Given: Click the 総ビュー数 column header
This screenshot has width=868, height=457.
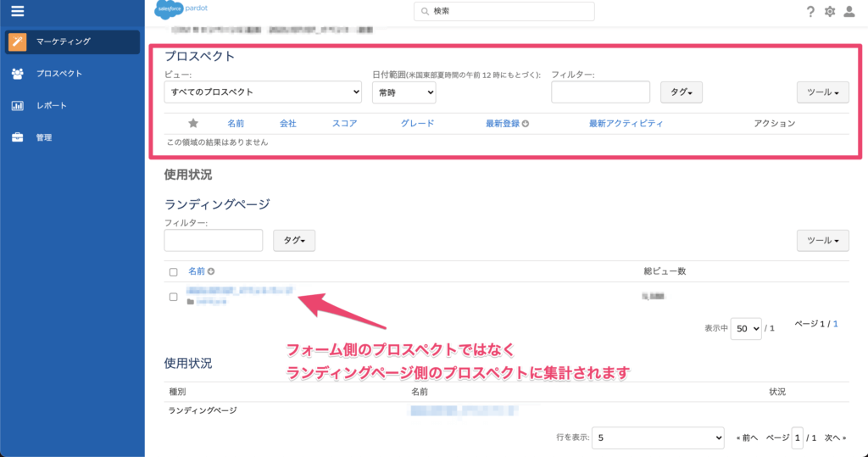Looking at the screenshot, I should [665, 271].
